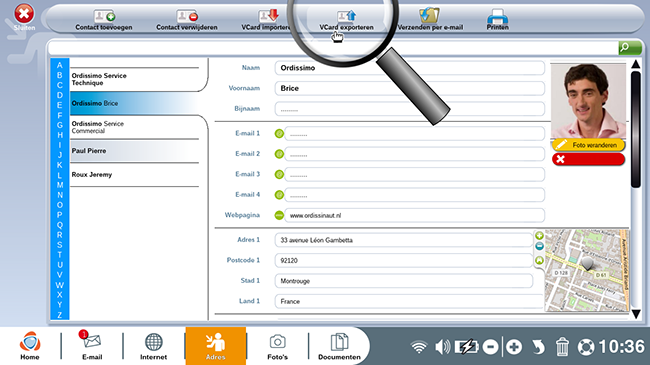
Task: Click Verzenden per e-mail folder icon
Action: (x=429, y=15)
